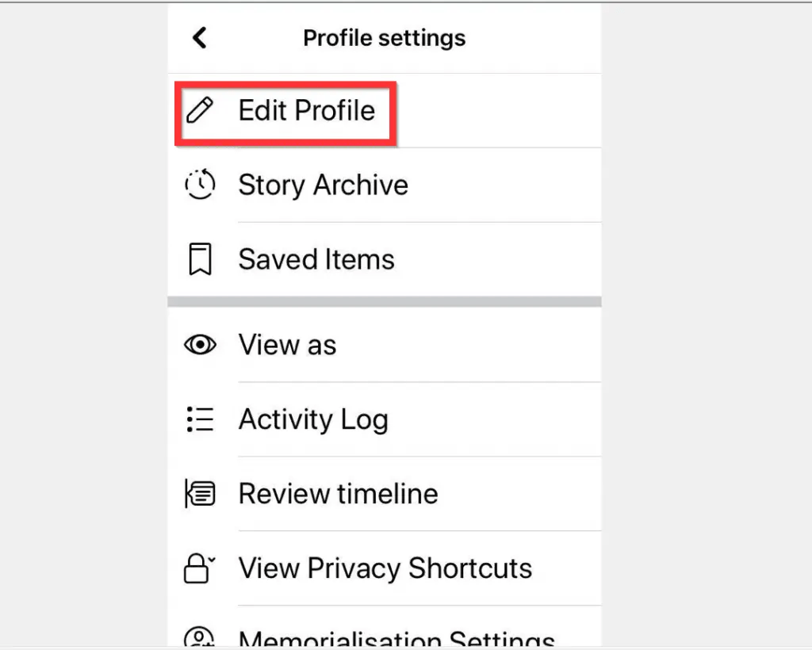Screen dimensions: 812x650
Task: Select Review timeline
Action: (x=337, y=493)
